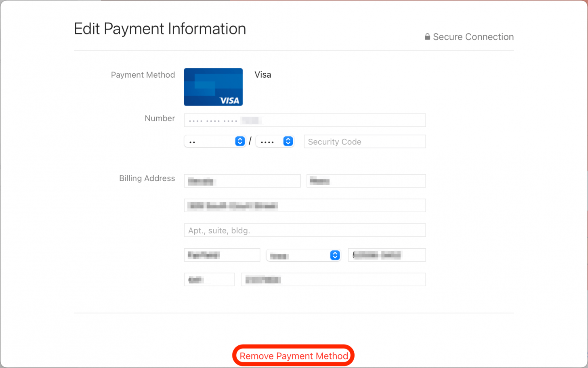This screenshot has width=588, height=368.
Task: Focus the city field left of state
Action: (222, 255)
